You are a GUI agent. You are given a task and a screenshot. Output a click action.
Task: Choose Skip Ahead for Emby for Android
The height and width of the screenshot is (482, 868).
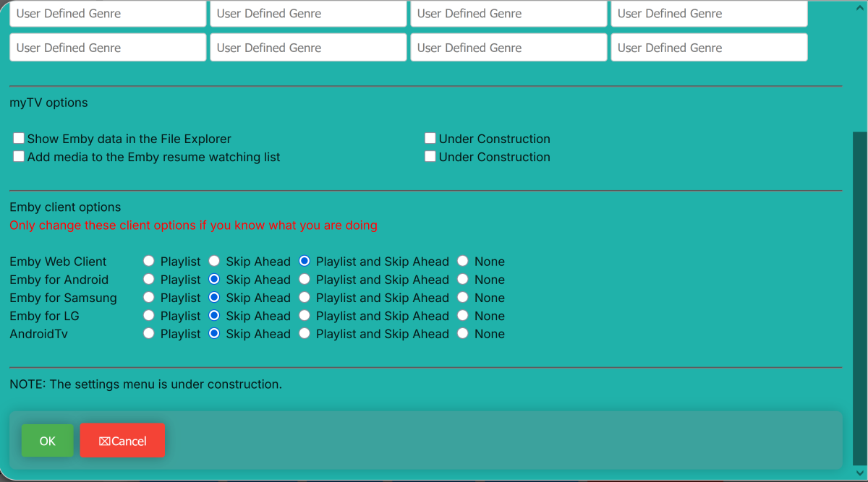point(214,279)
